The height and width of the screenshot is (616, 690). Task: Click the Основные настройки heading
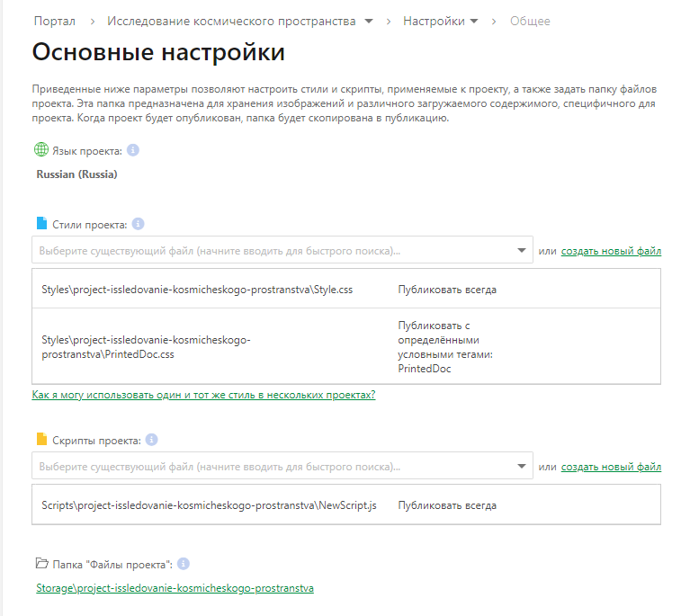click(158, 52)
